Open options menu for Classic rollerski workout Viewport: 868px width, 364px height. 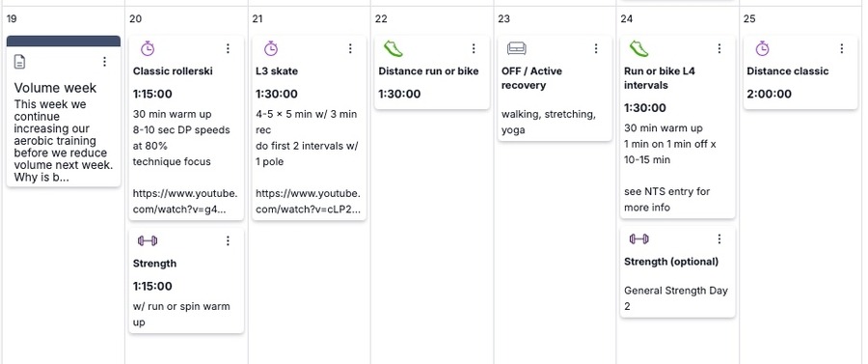(228, 48)
